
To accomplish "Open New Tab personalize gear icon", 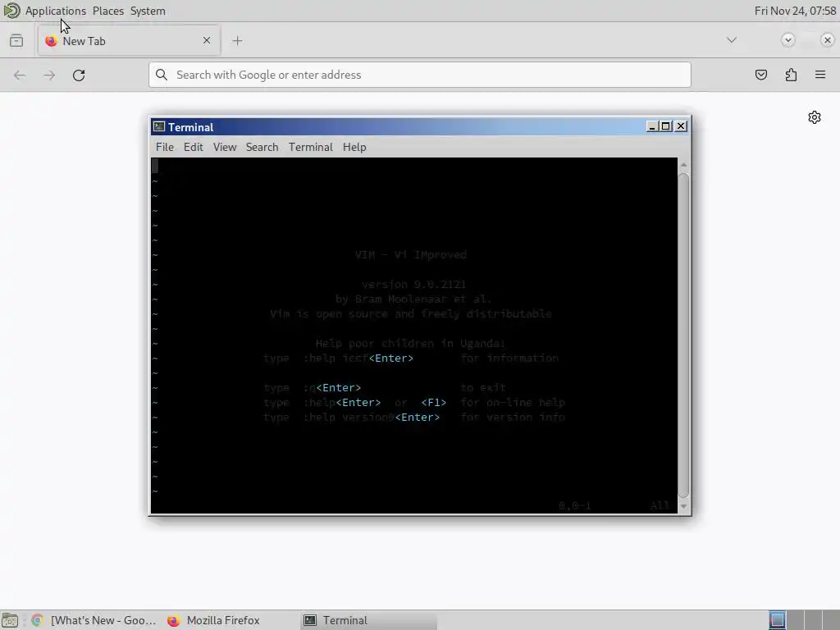I will [x=815, y=117].
